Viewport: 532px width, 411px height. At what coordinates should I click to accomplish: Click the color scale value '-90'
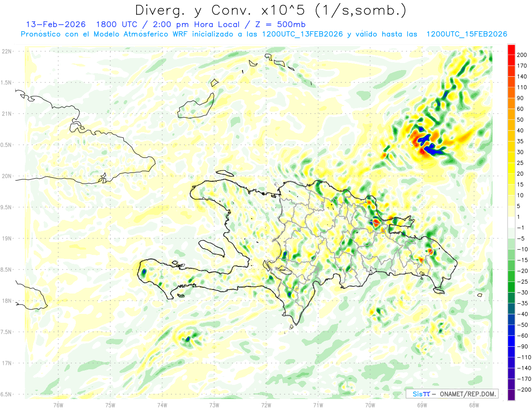(x=522, y=346)
